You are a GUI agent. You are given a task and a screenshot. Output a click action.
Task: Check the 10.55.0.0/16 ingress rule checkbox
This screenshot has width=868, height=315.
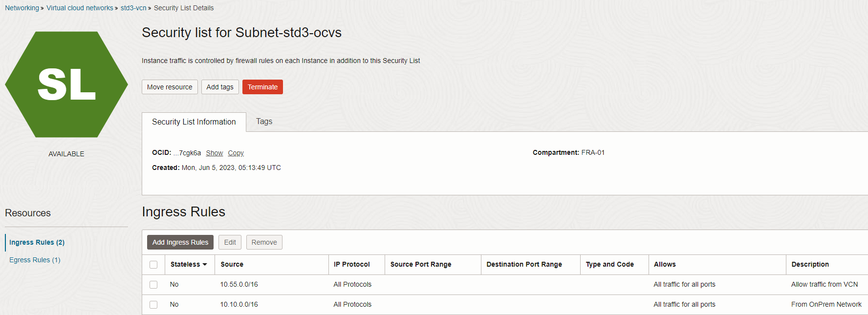(153, 284)
